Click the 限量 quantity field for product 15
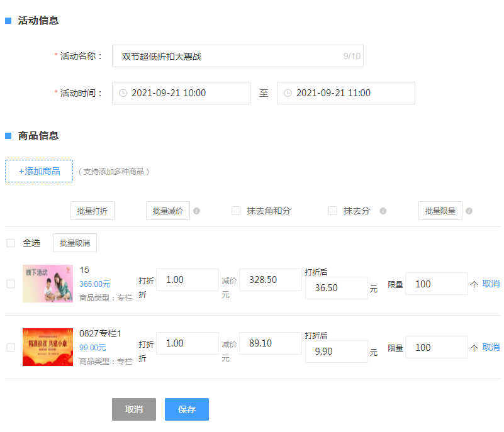The height and width of the screenshot is (432, 504). [x=436, y=284]
